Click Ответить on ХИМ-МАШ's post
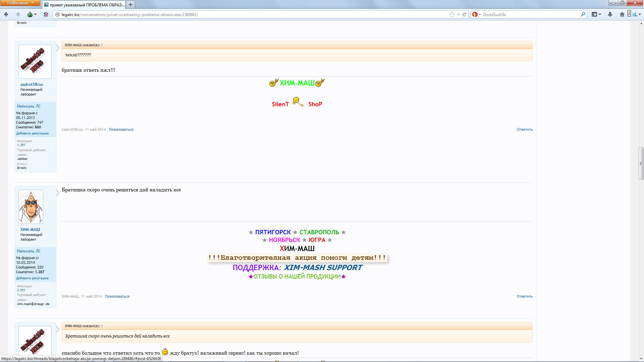The height and width of the screenshot is (362, 644). point(524,296)
